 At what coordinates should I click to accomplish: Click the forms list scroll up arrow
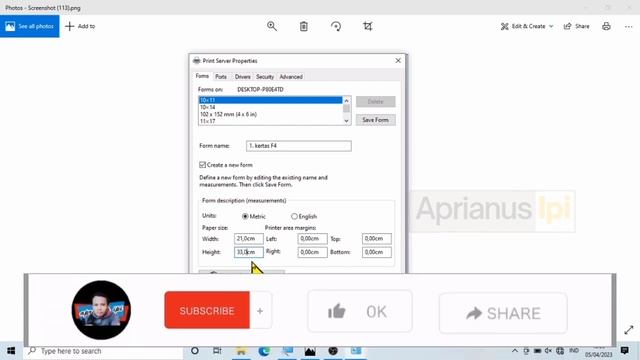pos(347,100)
